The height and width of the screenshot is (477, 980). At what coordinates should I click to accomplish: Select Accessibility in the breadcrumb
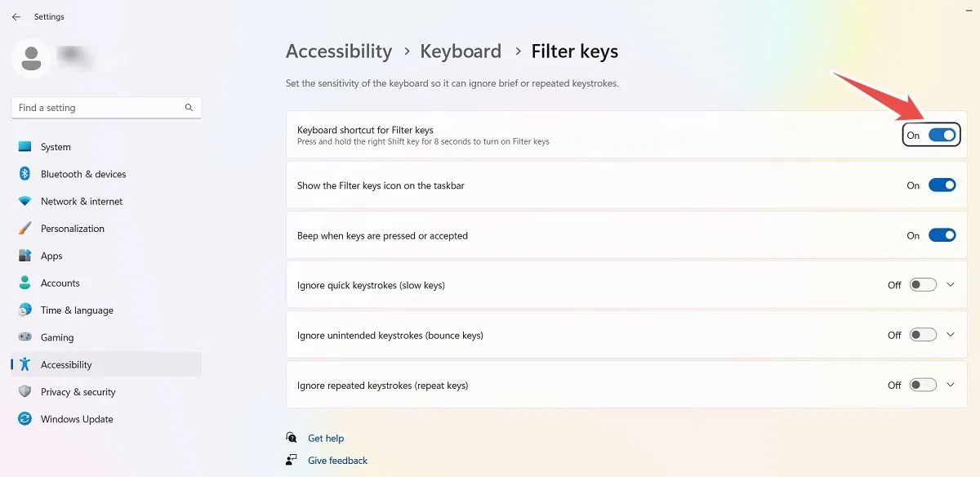click(338, 51)
